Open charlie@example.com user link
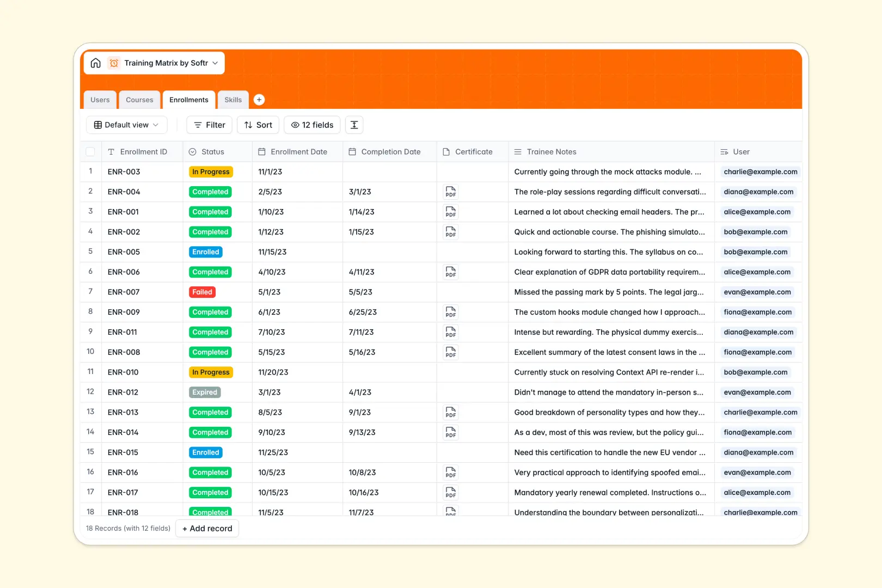The width and height of the screenshot is (882, 588). (760, 171)
